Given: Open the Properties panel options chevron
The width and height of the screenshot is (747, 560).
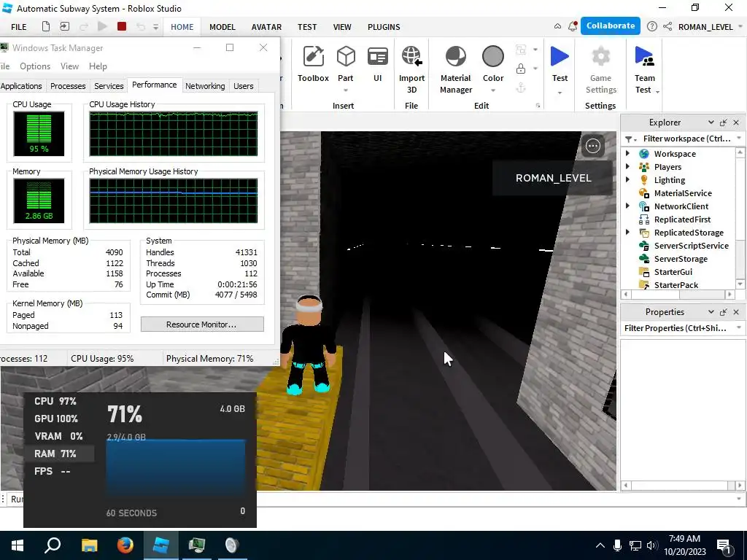Looking at the screenshot, I should [711, 312].
